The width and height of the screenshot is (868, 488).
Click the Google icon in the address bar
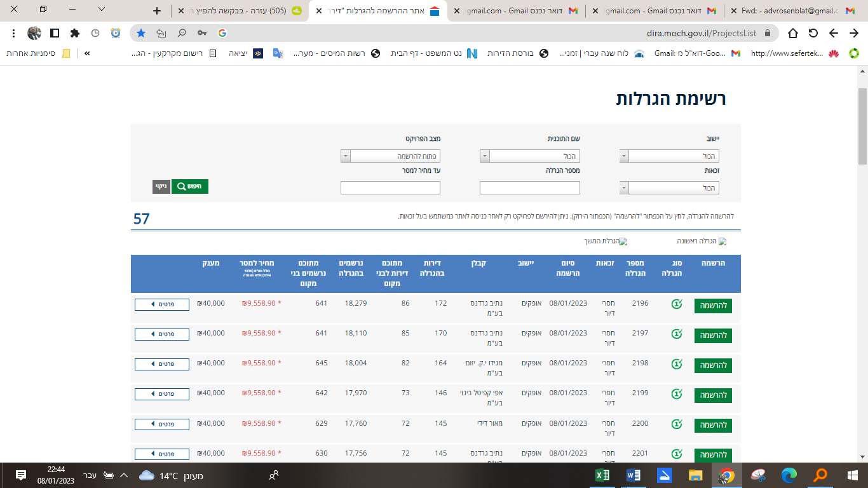222,33
